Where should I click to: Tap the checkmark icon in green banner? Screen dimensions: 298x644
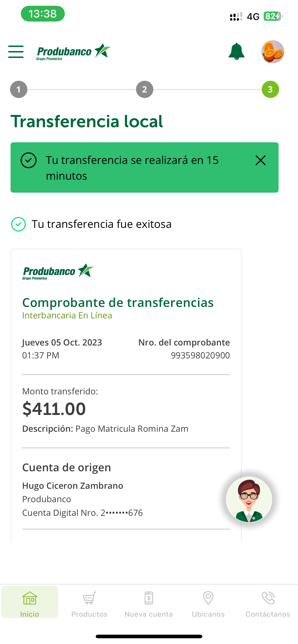(29, 160)
